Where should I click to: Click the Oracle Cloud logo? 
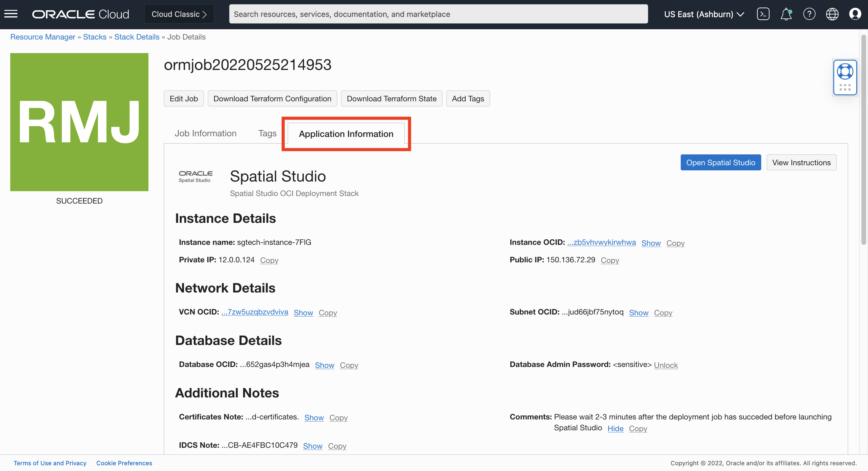(80, 14)
